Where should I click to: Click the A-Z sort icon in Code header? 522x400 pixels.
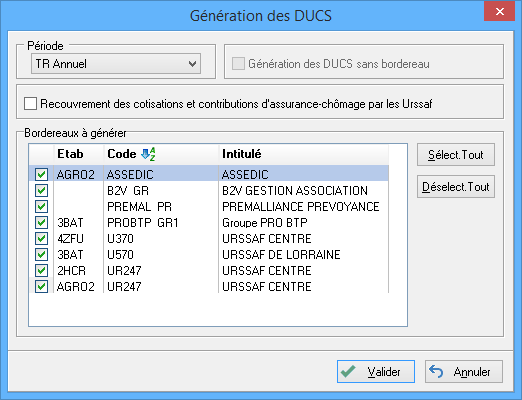point(148,154)
